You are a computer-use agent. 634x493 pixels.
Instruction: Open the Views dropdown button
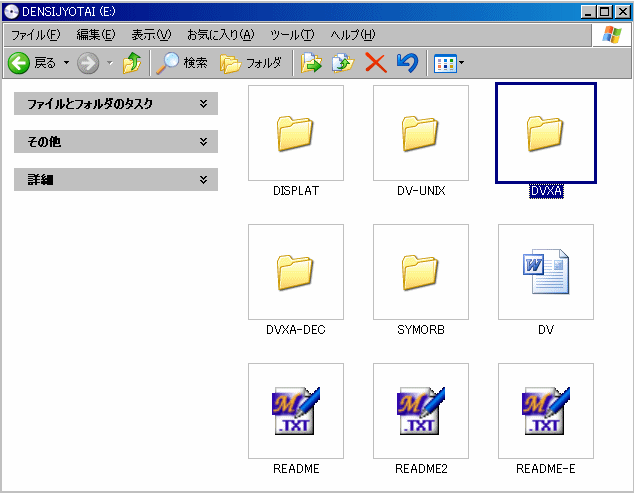pos(448,63)
